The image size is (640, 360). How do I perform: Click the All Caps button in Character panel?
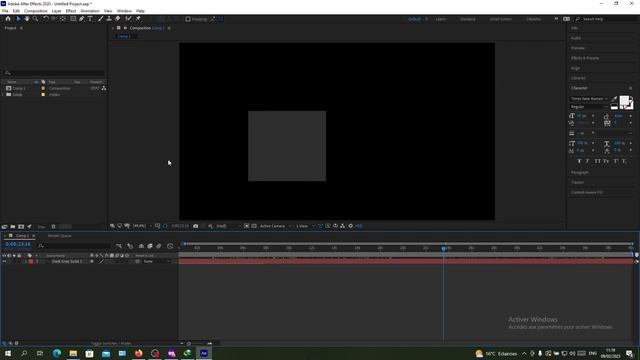(x=598, y=161)
